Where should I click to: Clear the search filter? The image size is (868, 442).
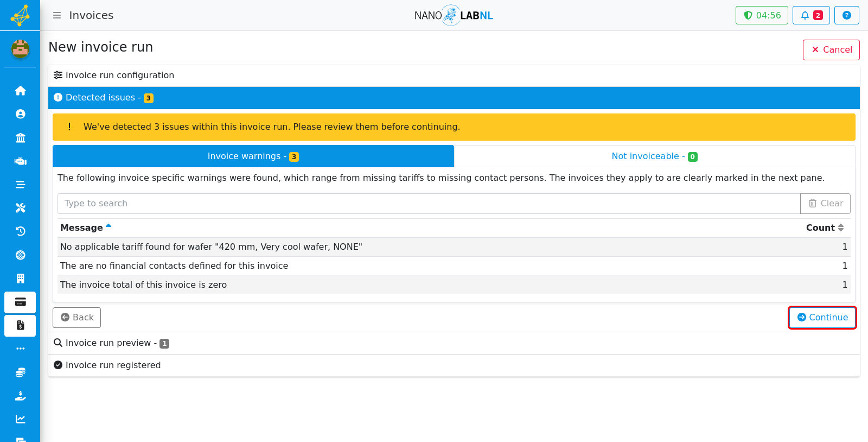(x=825, y=204)
